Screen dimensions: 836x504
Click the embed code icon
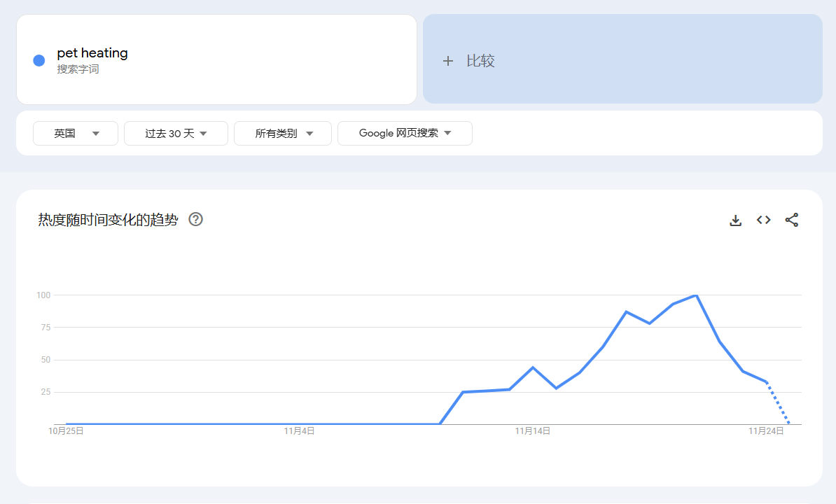pyautogui.click(x=763, y=220)
